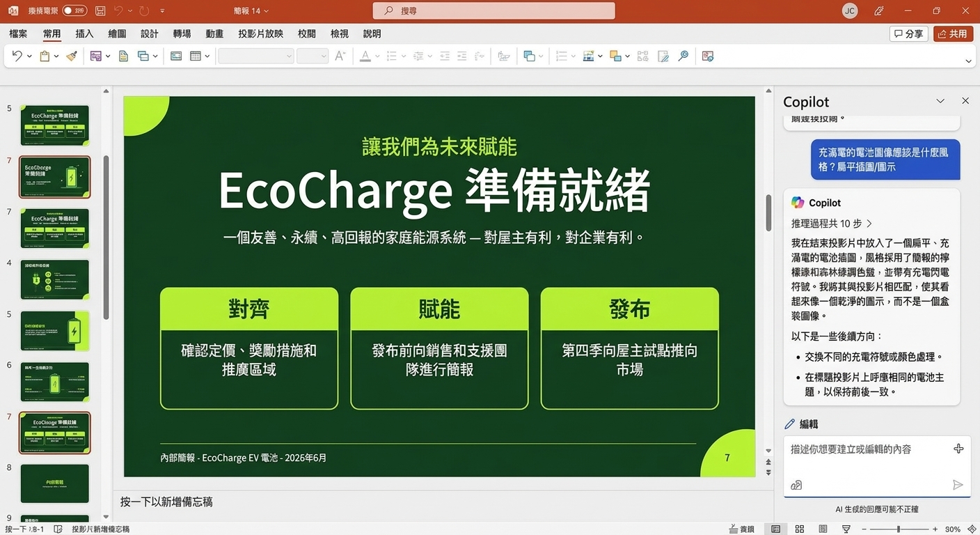Image resolution: width=980 pixels, height=535 pixels.
Task: Open the 投影片放映 tab
Action: [260, 33]
